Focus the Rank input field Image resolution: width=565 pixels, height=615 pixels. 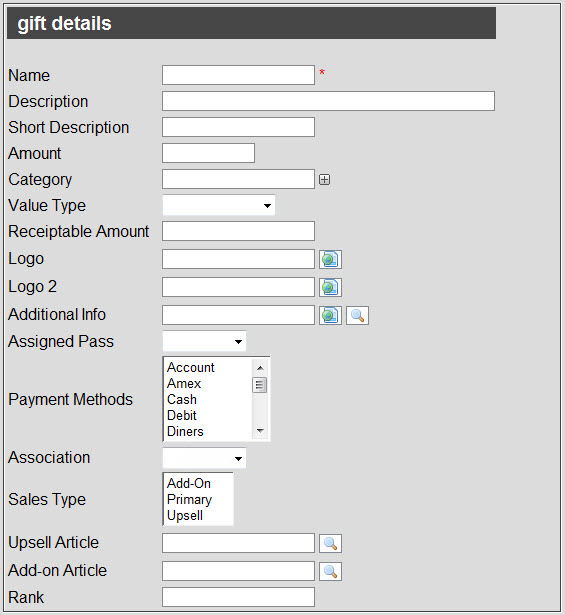click(x=238, y=597)
